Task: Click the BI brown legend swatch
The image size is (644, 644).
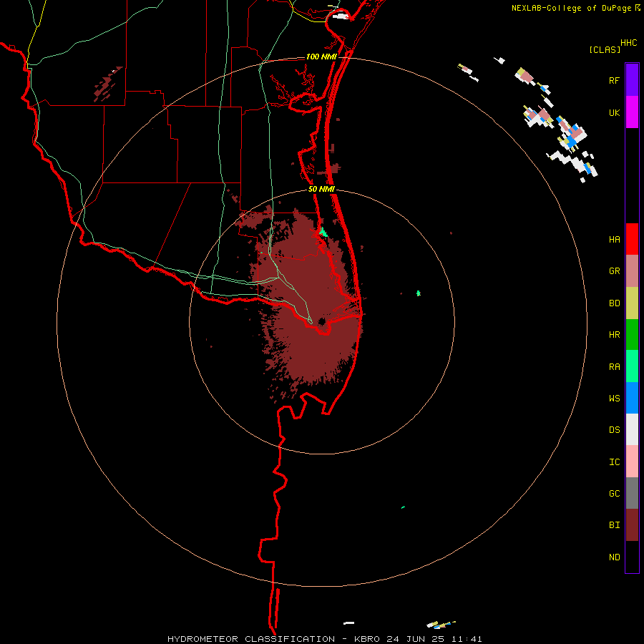Action: tap(632, 525)
